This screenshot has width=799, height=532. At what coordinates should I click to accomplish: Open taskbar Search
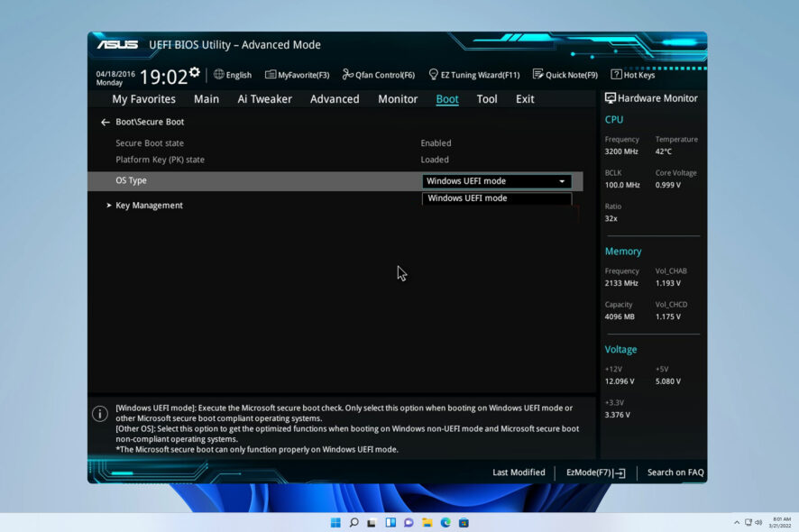[x=354, y=523]
